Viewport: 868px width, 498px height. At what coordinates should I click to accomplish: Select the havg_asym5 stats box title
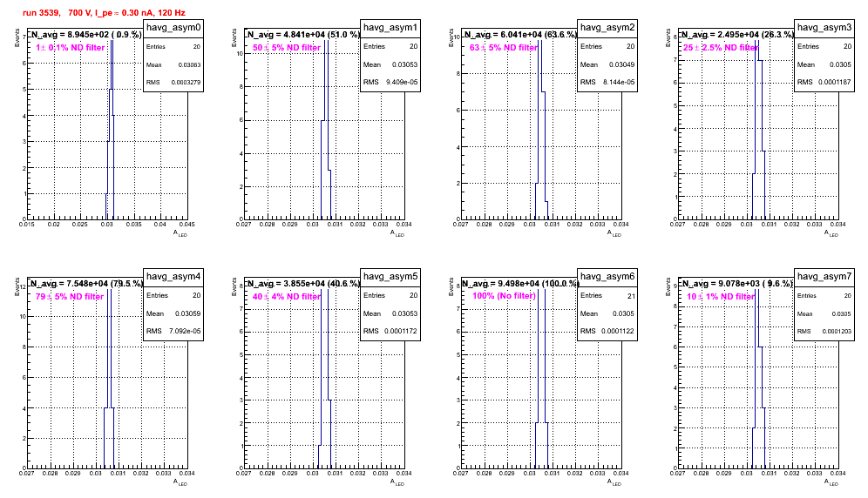click(x=390, y=277)
